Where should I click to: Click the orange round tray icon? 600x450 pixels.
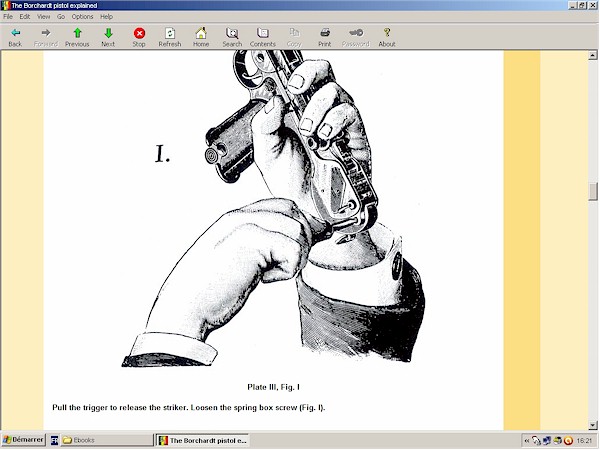[569, 441]
